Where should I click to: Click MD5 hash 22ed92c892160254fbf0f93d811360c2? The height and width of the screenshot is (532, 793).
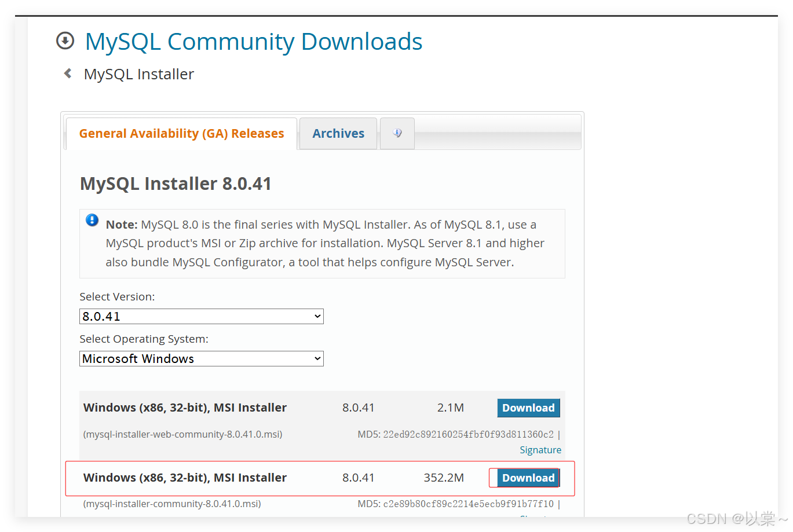[468, 434]
